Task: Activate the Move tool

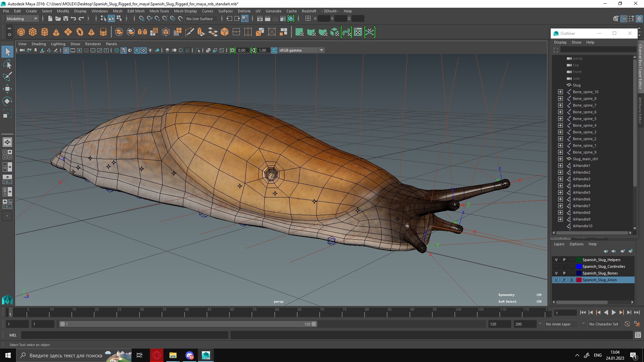Action: (x=7, y=89)
